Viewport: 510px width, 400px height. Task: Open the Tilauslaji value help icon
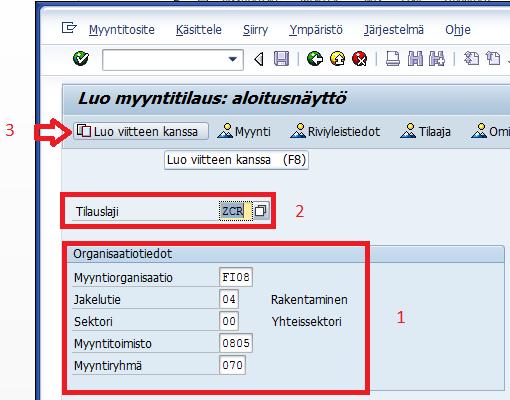261,211
